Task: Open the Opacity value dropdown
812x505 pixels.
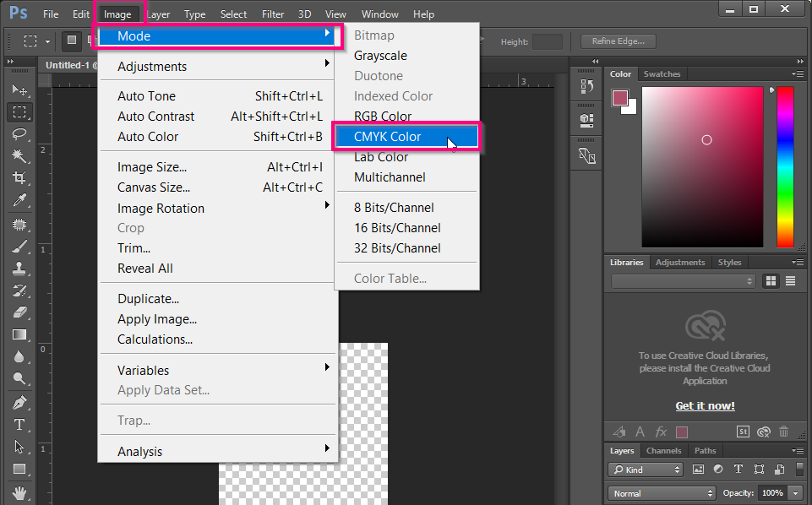Action: click(793, 492)
